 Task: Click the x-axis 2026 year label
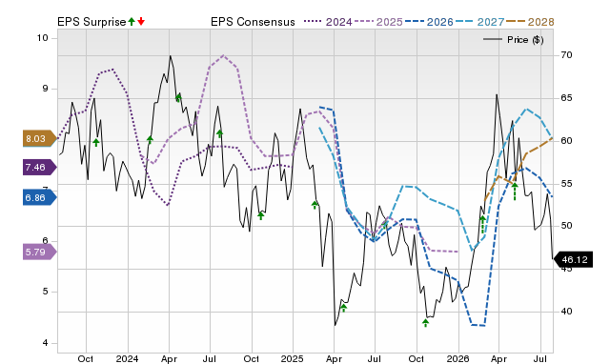[x=457, y=358]
